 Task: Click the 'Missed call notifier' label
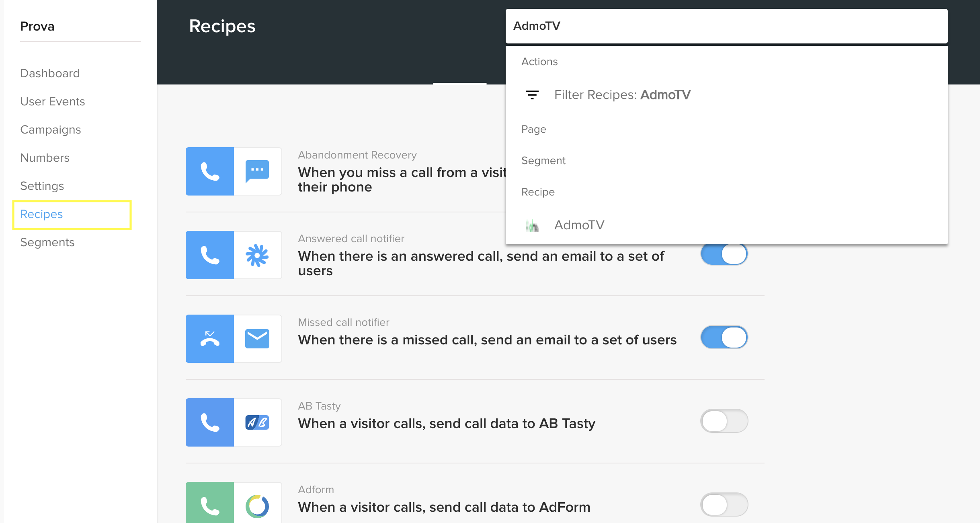pyautogui.click(x=344, y=322)
